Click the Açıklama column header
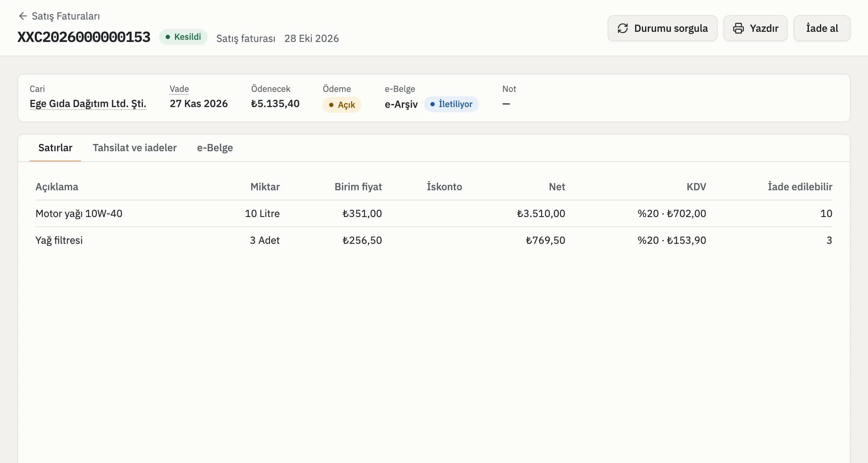This screenshot has width=868, height=463. (57, 187)
